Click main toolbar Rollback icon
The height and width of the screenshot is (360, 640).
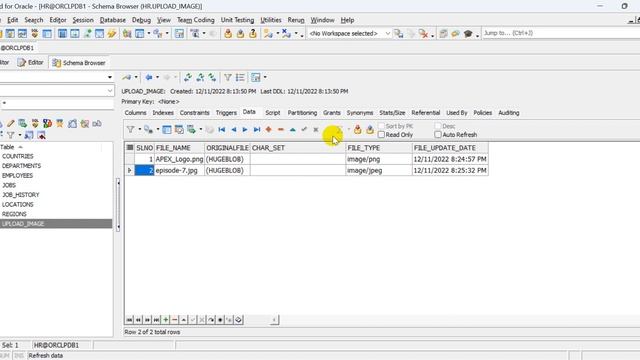click(240, 33)
